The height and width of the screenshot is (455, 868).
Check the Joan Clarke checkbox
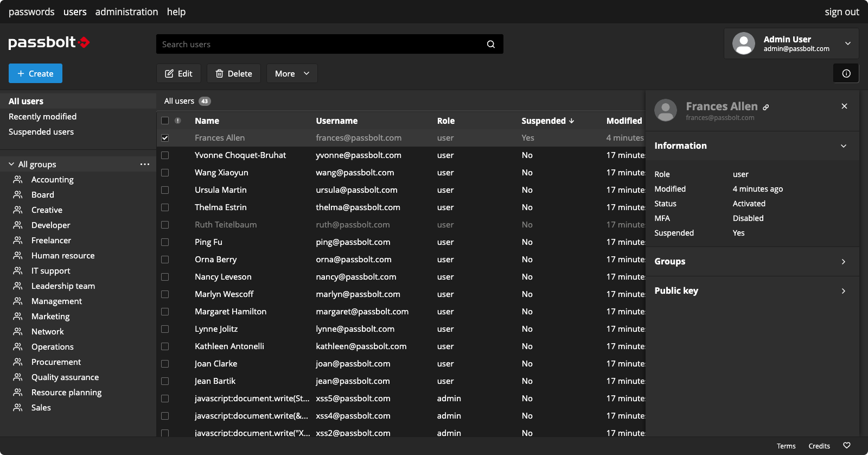click(165, 364)
